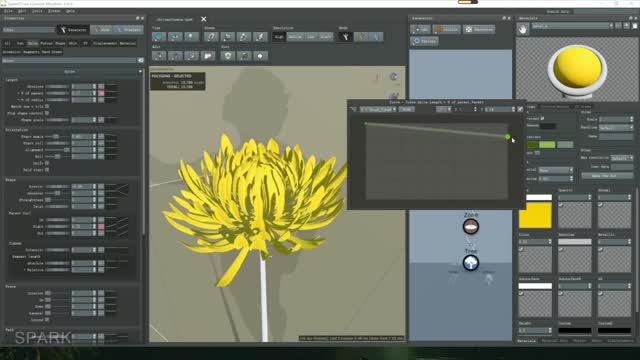
Task: Open the File menu
Action: point(8,11)
